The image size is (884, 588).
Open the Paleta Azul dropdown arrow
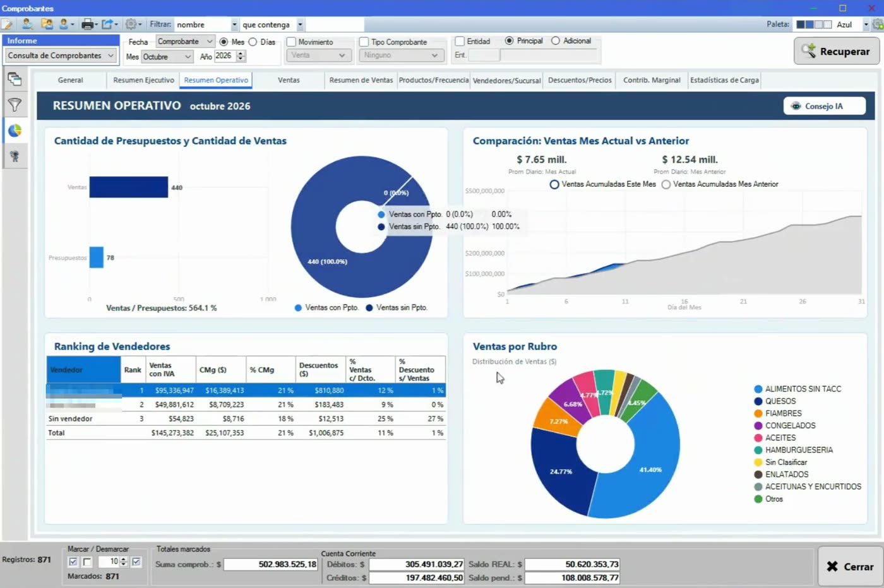[866, 25]
